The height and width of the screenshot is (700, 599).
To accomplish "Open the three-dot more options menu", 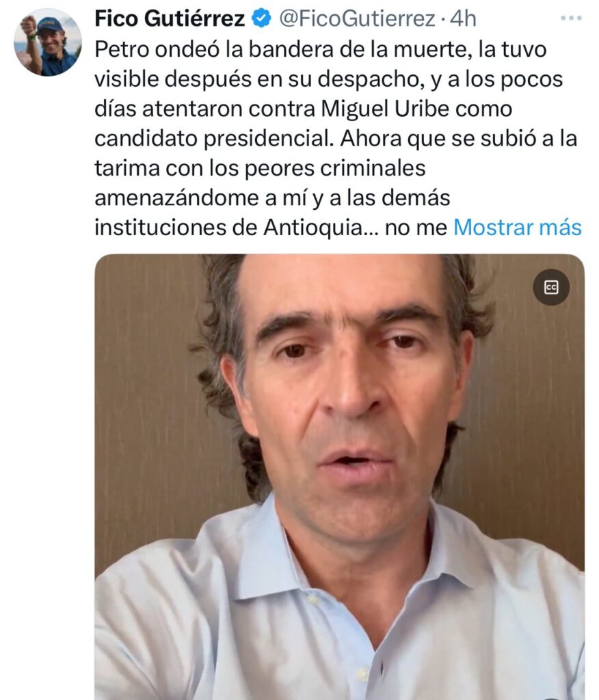I will tap(571, 18).
